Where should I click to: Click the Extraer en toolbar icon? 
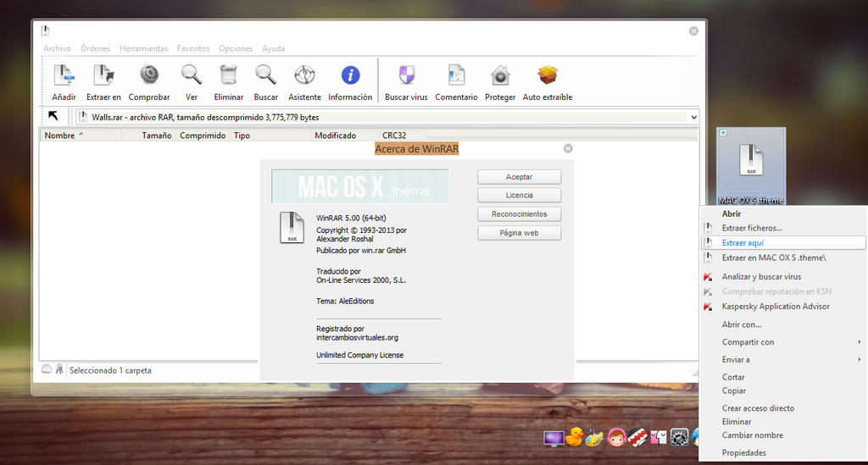(103, 75)
